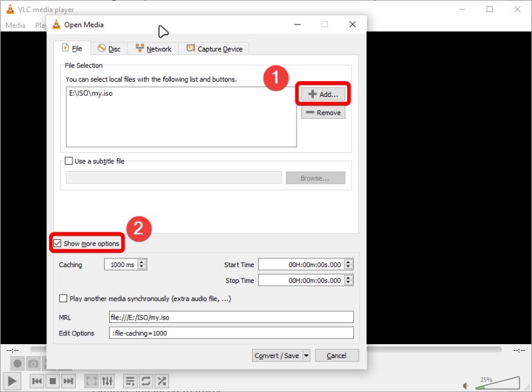Click the playback seek bar in VLC window
Viewport: 532px width, 392px height.
click(x=434, y=349)
